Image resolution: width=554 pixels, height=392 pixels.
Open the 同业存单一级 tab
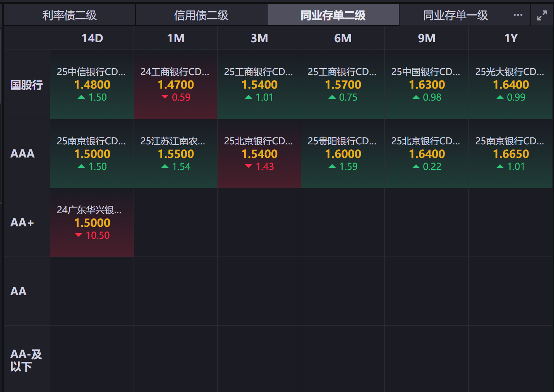[455, 15]
